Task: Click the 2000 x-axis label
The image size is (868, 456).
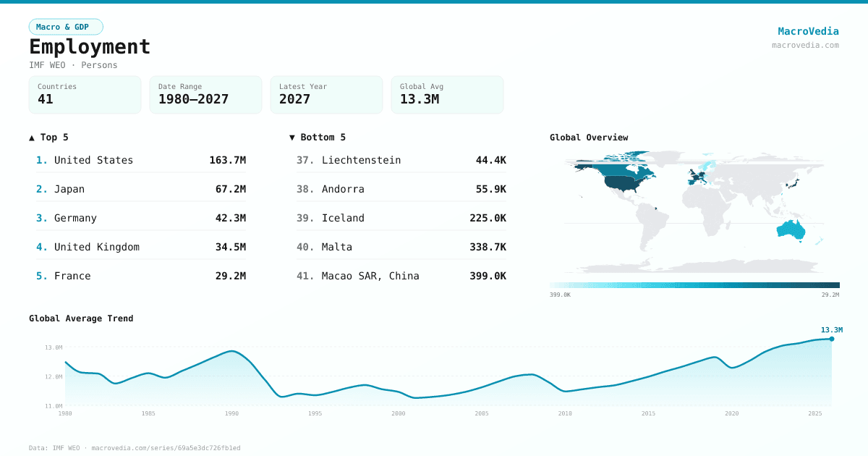Action: (399, 413)
